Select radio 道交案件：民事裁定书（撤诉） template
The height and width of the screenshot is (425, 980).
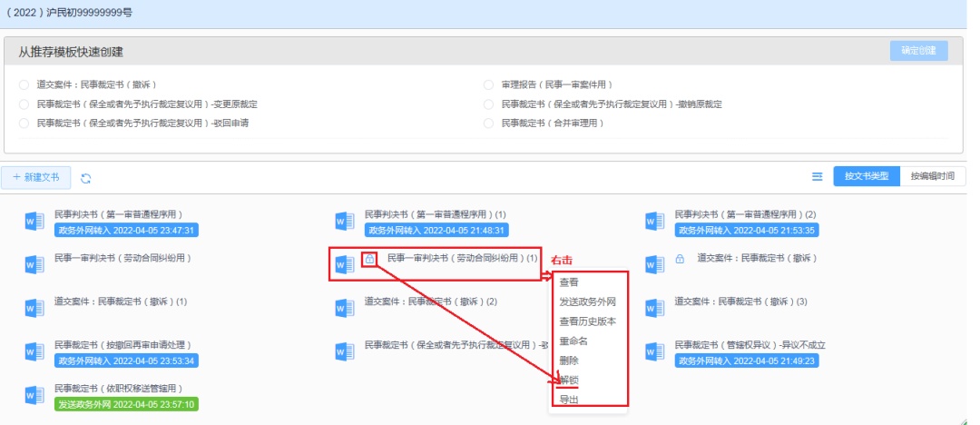[x=24, y=84]
